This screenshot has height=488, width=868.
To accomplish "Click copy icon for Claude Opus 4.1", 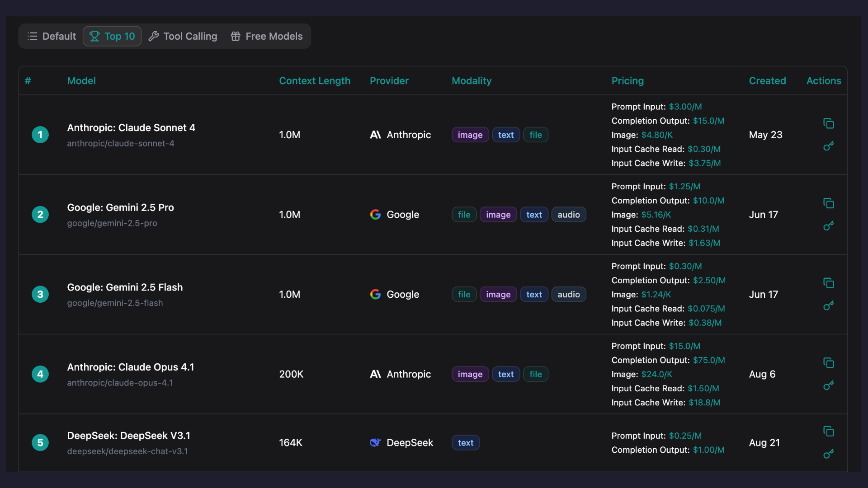I will tap(828, 363).
